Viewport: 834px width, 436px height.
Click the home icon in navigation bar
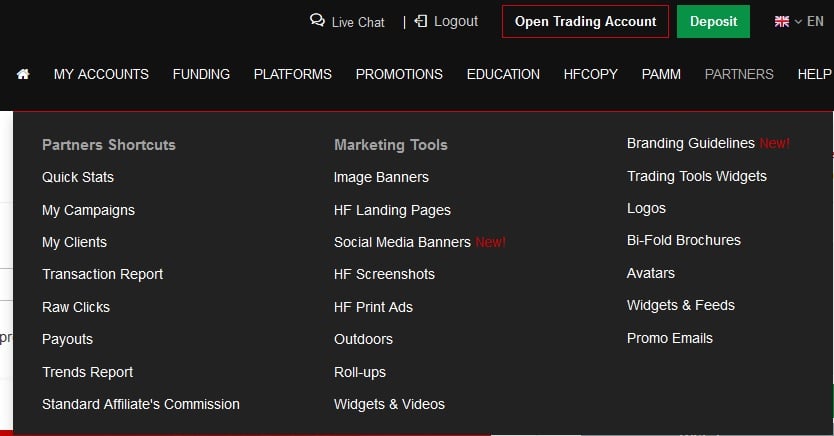[x=23, y=74]
